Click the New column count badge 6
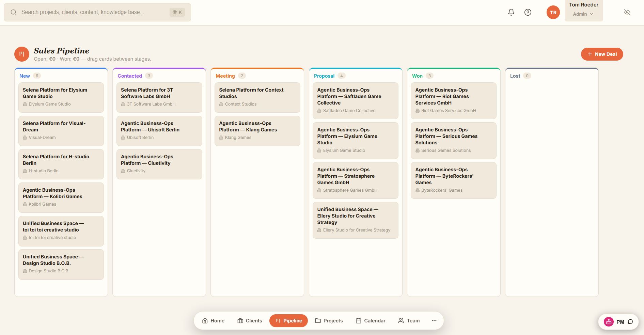 pos(37,76)
